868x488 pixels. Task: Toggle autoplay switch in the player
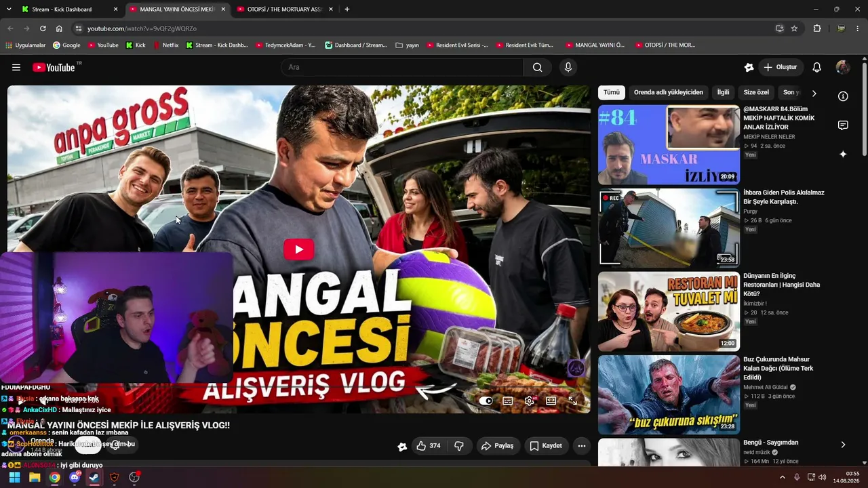486,401
